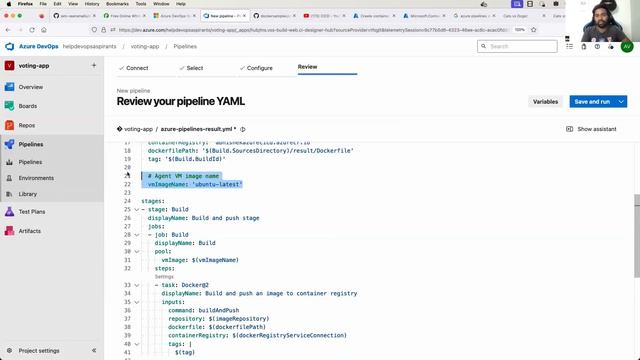The height and width of the screenshot is (360, 640).
Task: Go to the Select step tab
Action: point(191,68)
